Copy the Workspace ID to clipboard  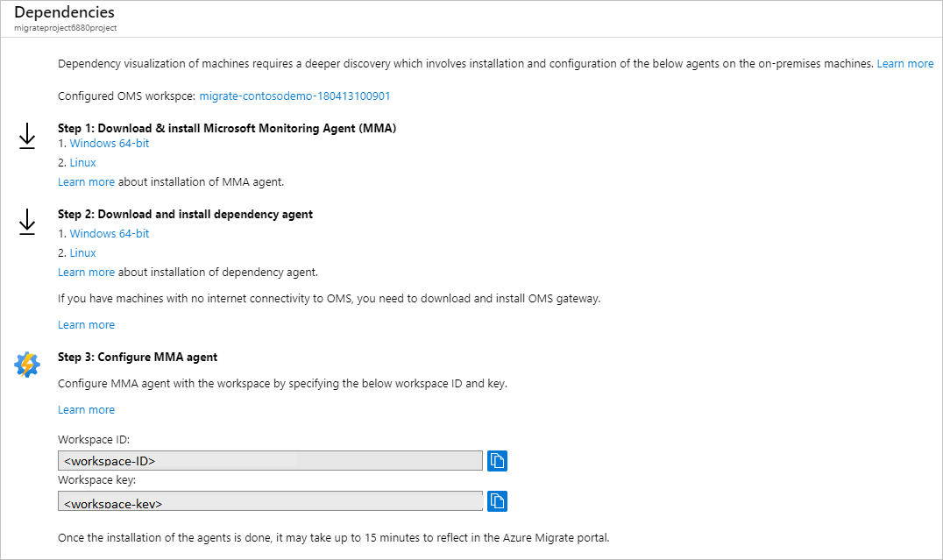[x=498, y=461]
